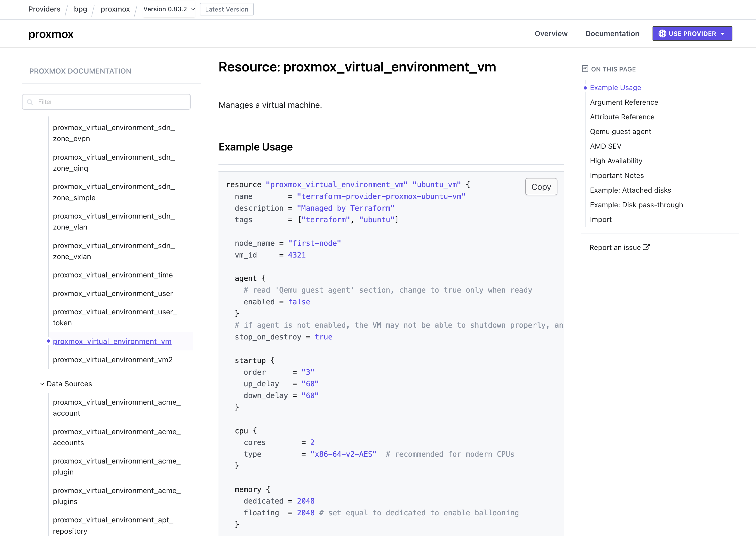This screenshot has width=756, height=536.
Task: Expand the USE PROVIDER dropdown arrow
Action: click(722, 33)
